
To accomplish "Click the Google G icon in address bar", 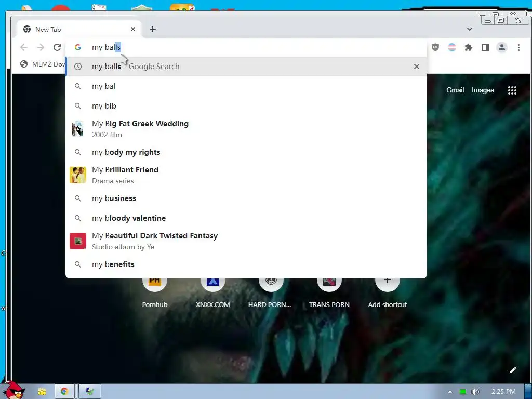I will point(78,47).
